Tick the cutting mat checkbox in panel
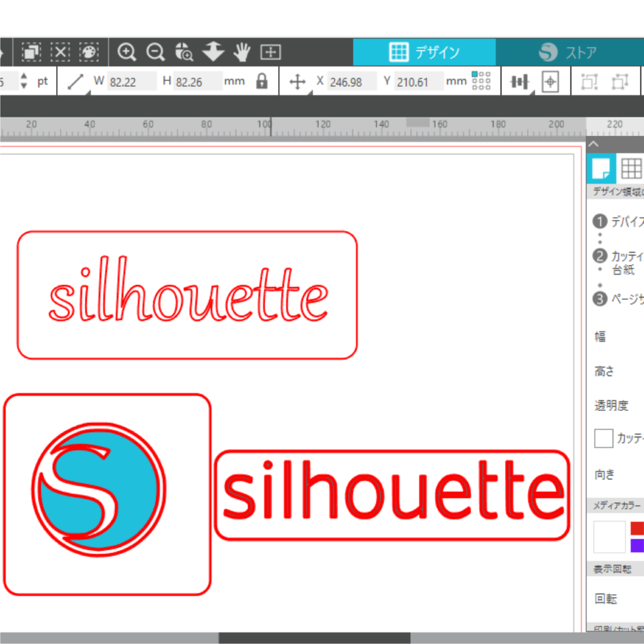Screen dimensions: 644x644 tap(603, 438)
